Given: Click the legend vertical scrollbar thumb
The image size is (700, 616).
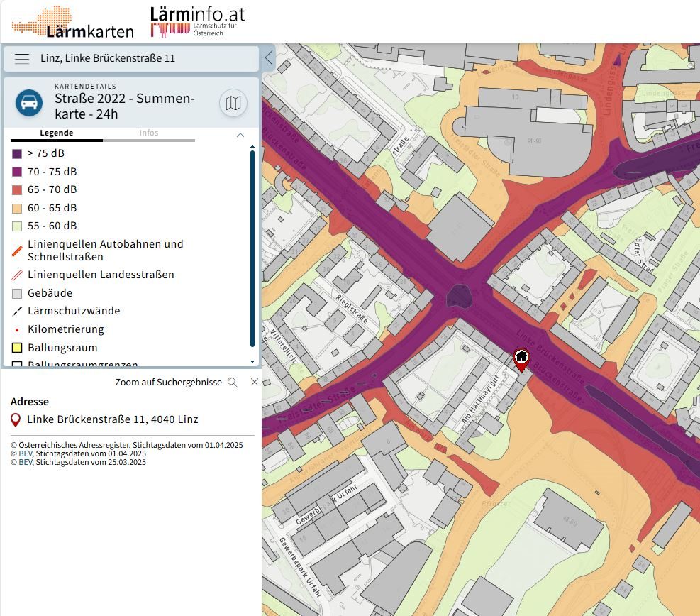Looking at the screenshot, I should point(252,248).
